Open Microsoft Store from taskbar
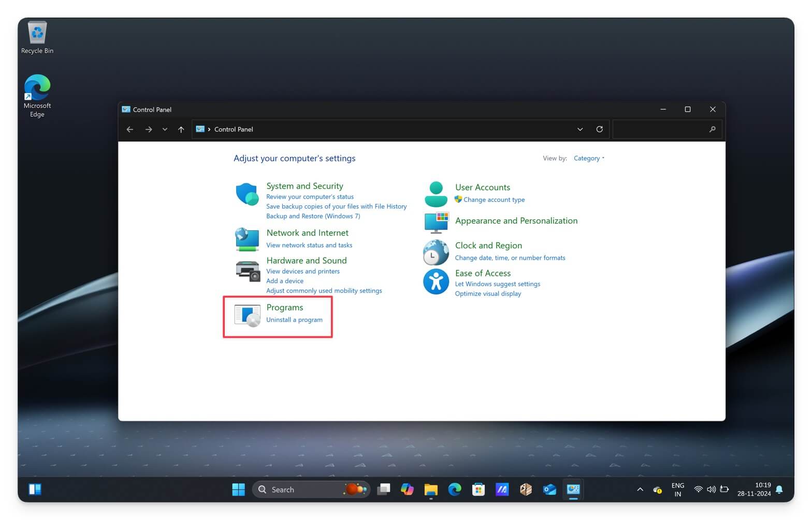 coord(479,489)
